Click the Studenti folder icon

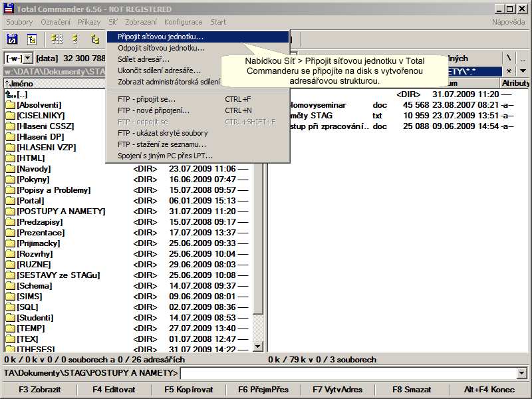[11, 318]
